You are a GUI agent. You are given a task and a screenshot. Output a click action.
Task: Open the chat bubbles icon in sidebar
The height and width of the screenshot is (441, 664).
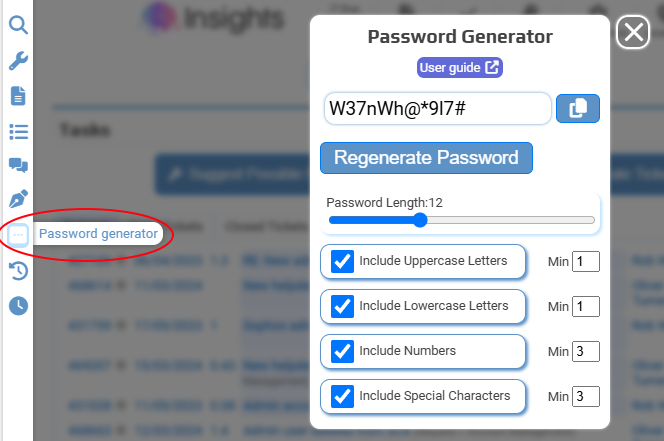point(18,165)
